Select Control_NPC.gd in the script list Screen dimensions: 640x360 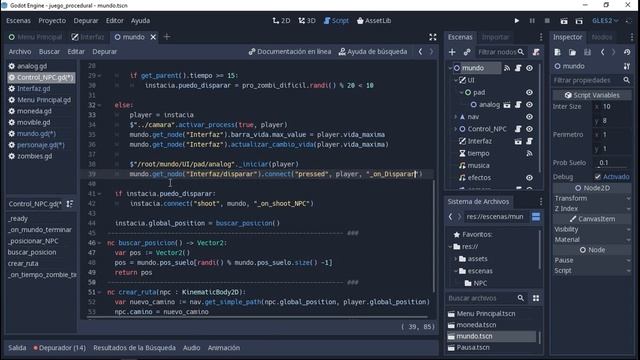41,77
